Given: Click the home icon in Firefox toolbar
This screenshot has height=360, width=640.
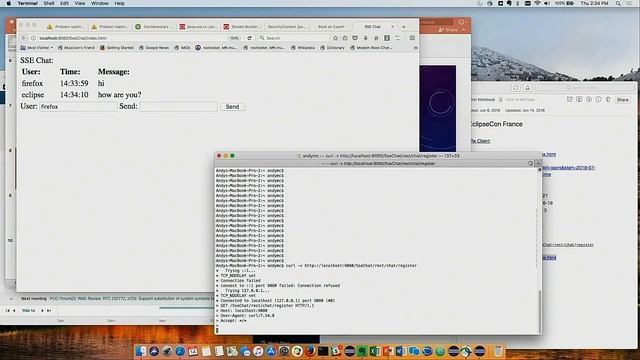Looking at the screenshot, I should pos(376,38).
